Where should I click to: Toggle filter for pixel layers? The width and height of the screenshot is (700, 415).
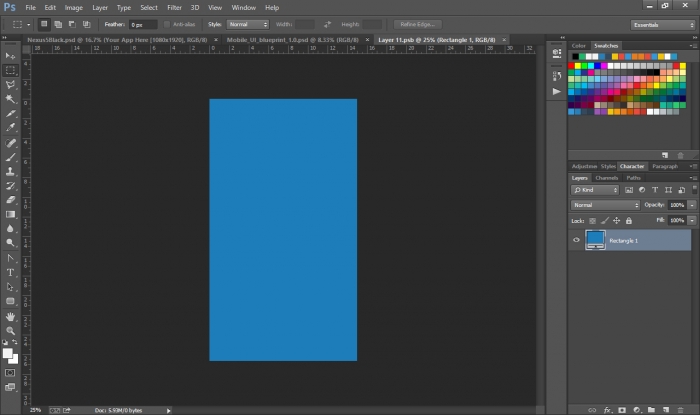(x=629, y=190)
